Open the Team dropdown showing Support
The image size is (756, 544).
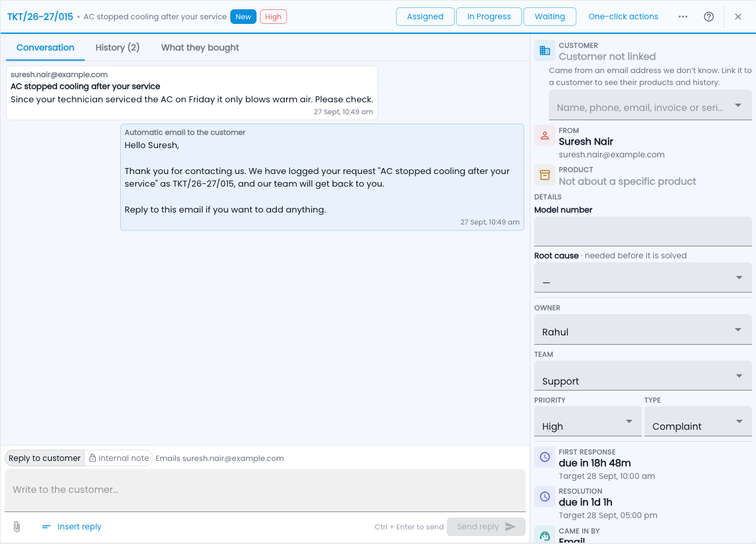pyautogui.click(x=643, y=375)
